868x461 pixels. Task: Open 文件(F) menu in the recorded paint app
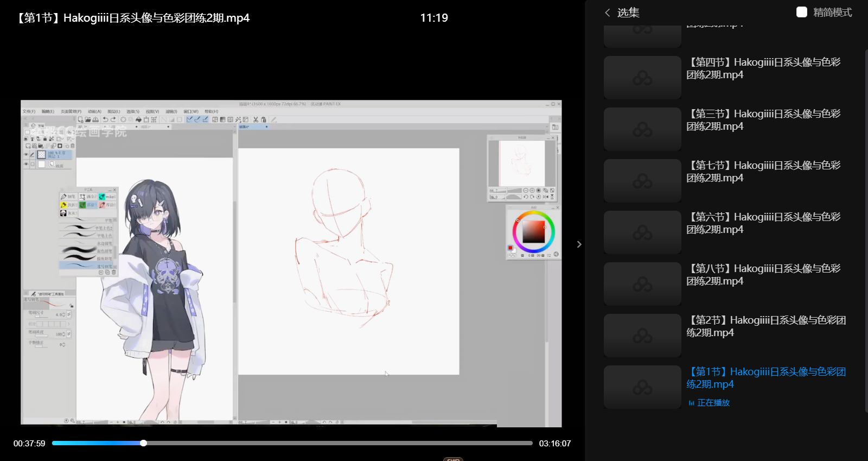(29, 111)
